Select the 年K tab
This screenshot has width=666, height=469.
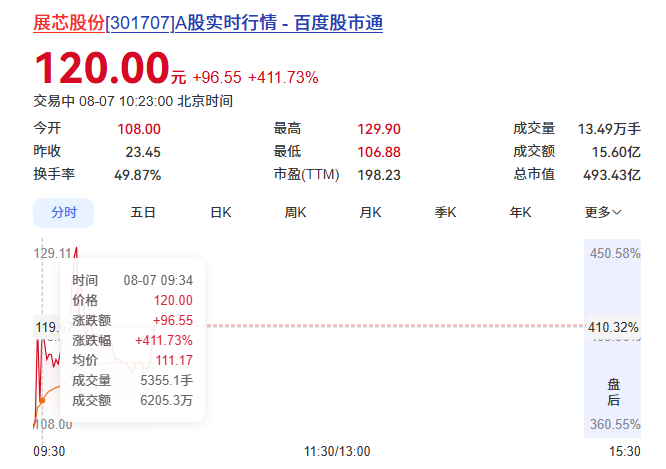(521, 212)
